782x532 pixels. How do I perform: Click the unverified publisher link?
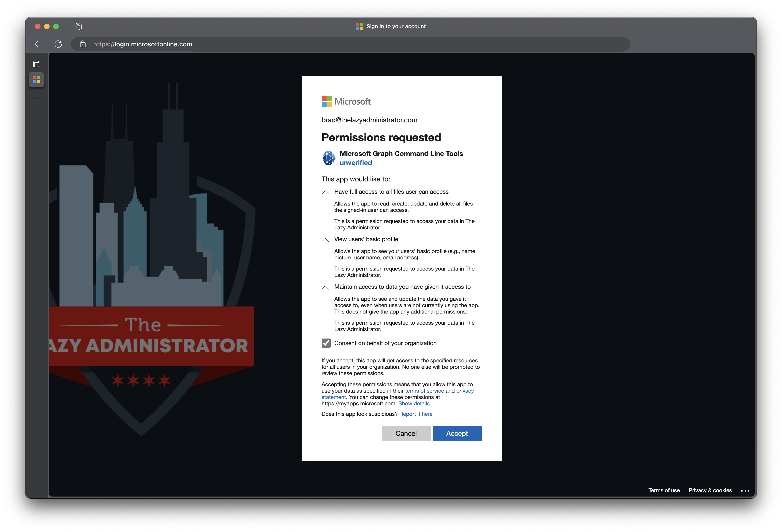356,163
